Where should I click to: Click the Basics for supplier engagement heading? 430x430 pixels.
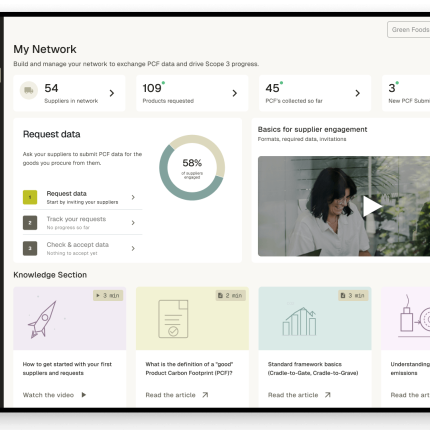click(312, 129)
